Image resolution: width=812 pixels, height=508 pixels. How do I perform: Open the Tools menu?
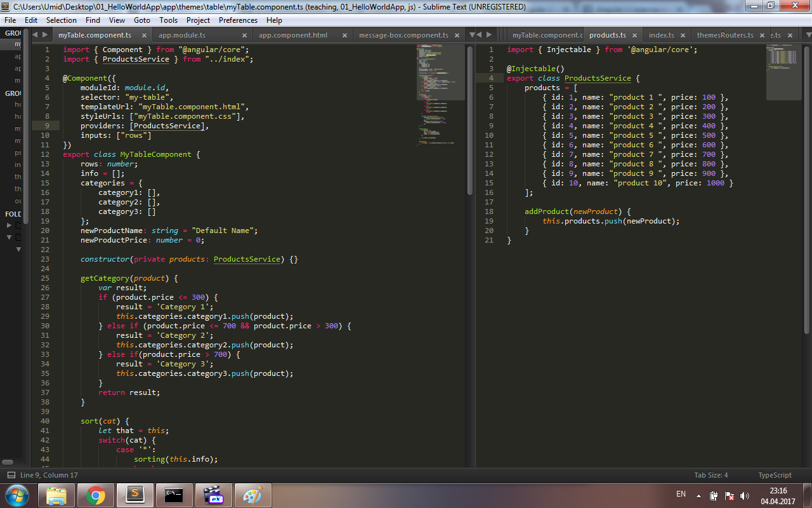169,20
